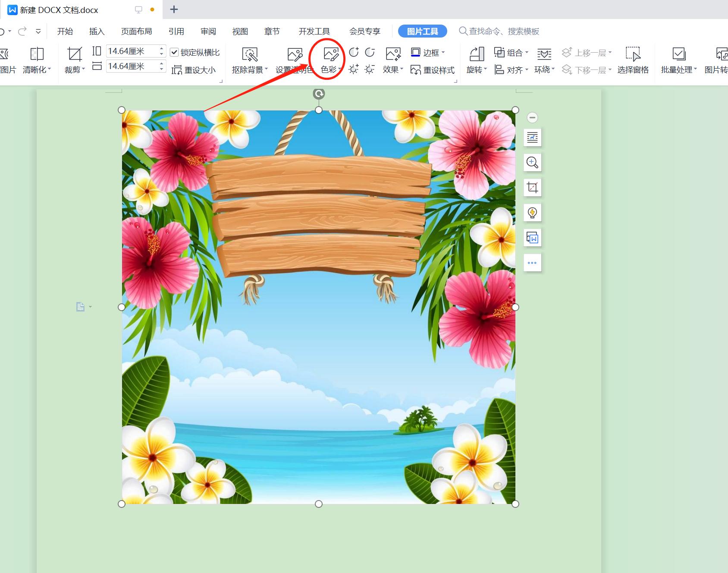
Task: Click the lightbulb icon in image side toolbar
Action: 532,213
